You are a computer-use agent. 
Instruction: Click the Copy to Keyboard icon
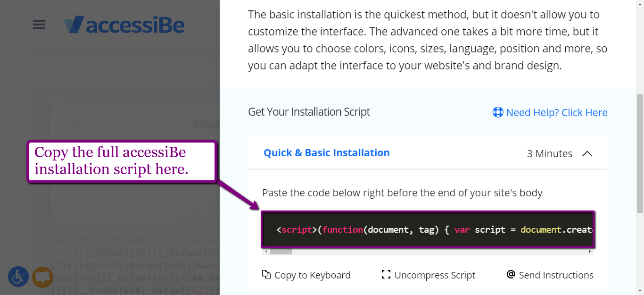pyautogui.click(x=266, y=275)
